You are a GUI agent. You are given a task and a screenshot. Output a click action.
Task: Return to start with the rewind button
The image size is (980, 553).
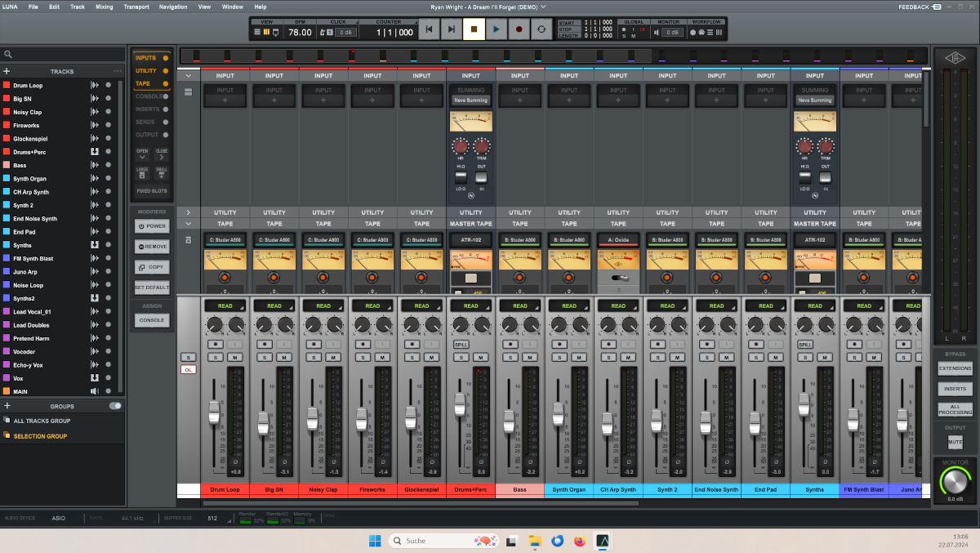(x=429, y=30)
